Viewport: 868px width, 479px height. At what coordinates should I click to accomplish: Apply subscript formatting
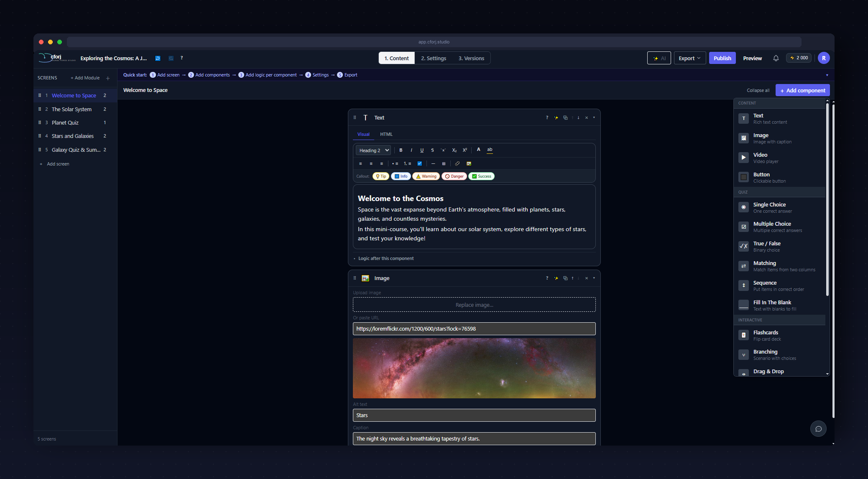click(454, 150)
